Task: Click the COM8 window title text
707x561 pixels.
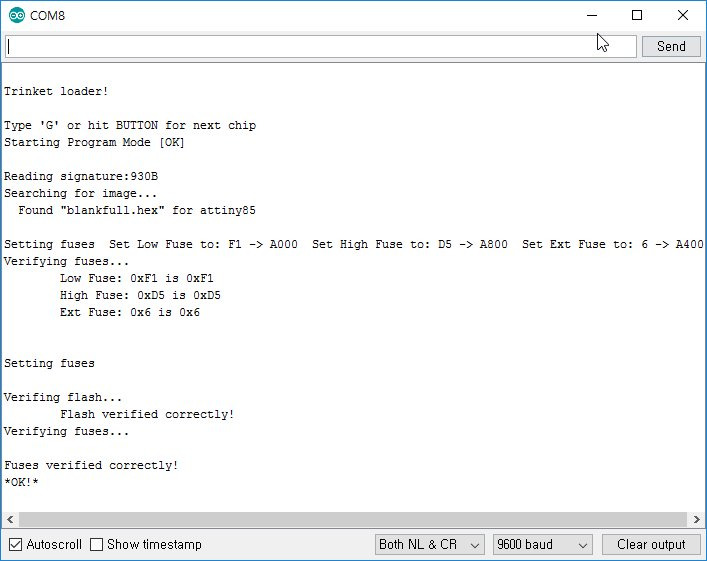Action: click(47, 16)
